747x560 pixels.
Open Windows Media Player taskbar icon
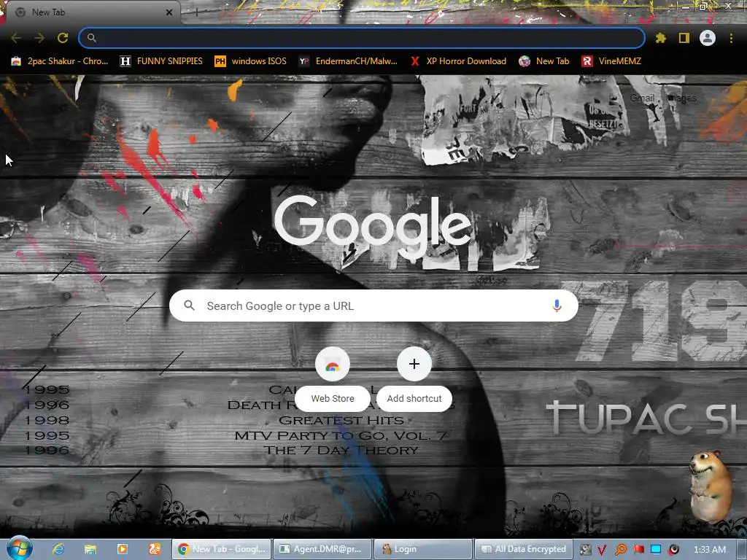[x=123, y=549]
